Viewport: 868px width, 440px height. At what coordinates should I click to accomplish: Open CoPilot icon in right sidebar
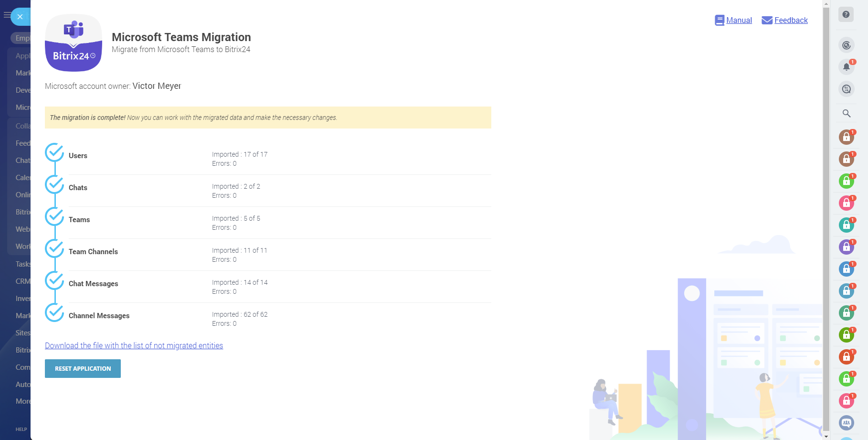pos(847,45)
